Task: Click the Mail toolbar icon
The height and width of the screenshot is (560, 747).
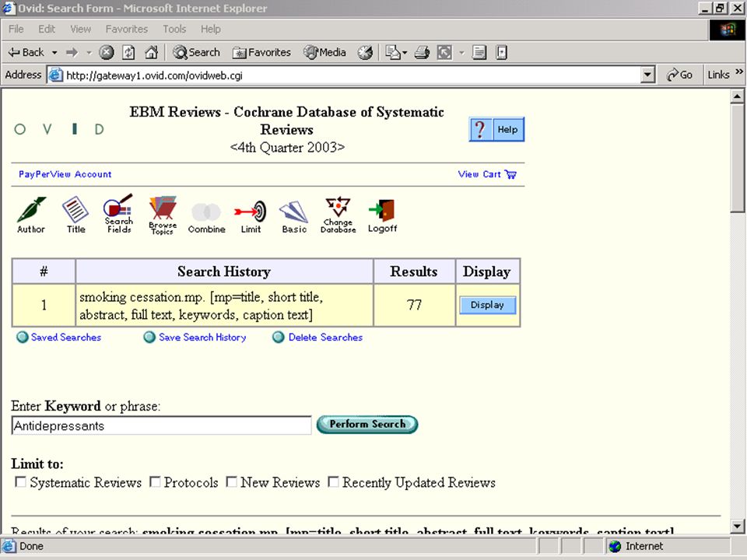Action: pyautogui.click(x=392, y=52)
